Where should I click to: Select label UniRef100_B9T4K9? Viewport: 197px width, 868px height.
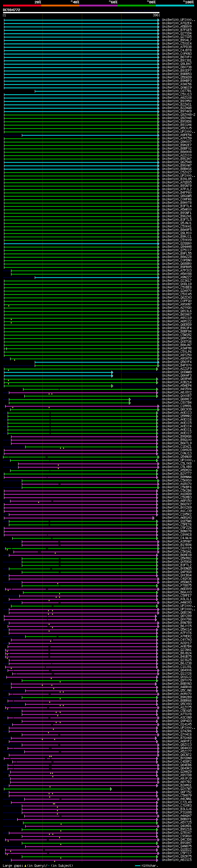click(x=177, y=111)
